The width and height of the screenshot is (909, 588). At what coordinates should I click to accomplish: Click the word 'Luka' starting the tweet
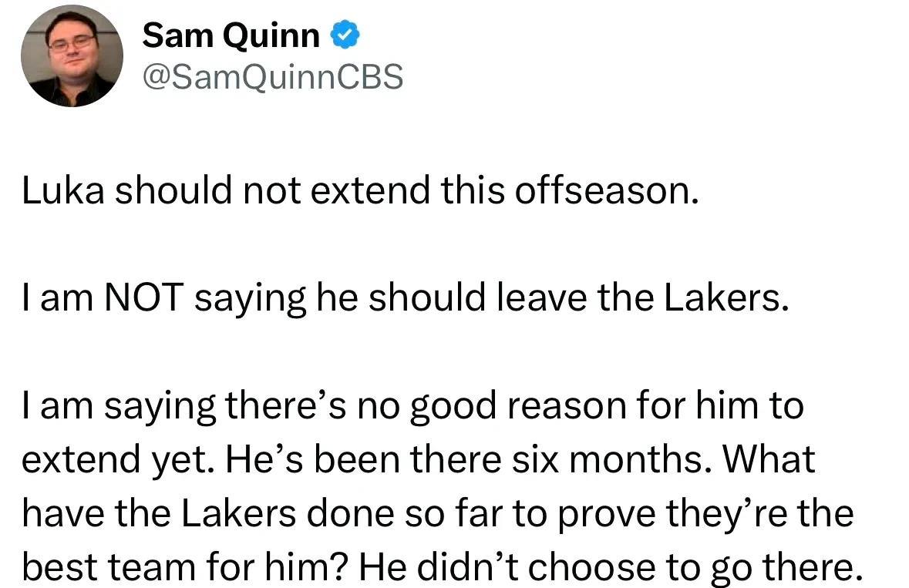tap(63, 190)
